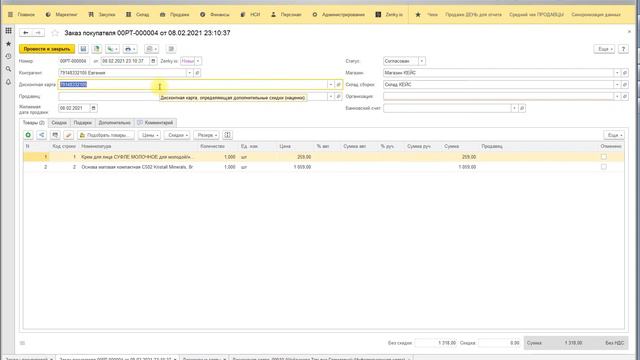640x360 pixels.
Task: Expand the Склад сборки dropdown arrow
Action: pos(617,84)
